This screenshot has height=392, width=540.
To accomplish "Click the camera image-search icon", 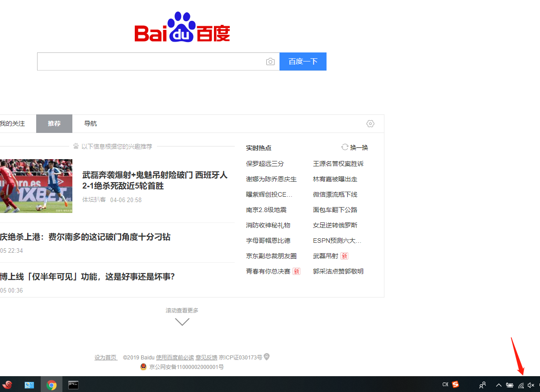I will tap(270, 61).
